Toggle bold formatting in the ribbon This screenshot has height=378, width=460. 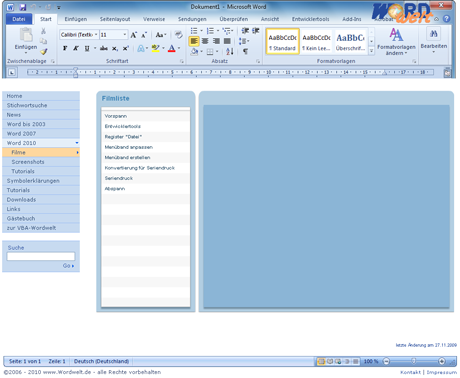[65, 48]
